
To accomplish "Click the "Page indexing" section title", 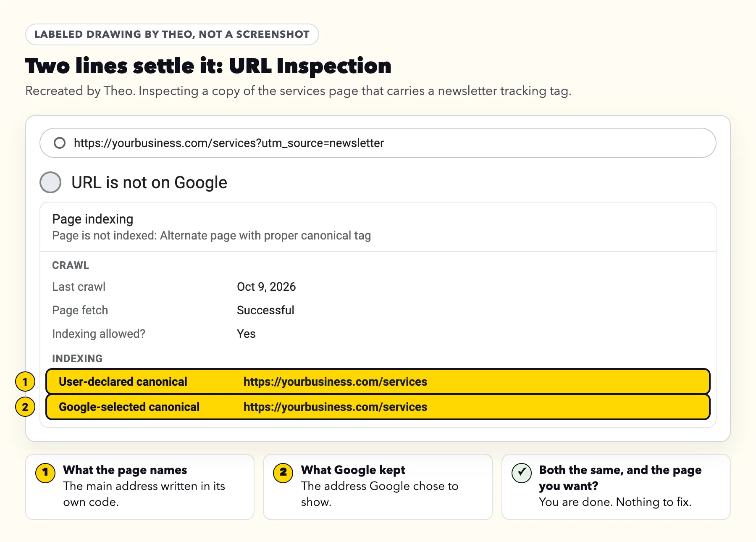I will pyautogui.click(x=92, y=219).
